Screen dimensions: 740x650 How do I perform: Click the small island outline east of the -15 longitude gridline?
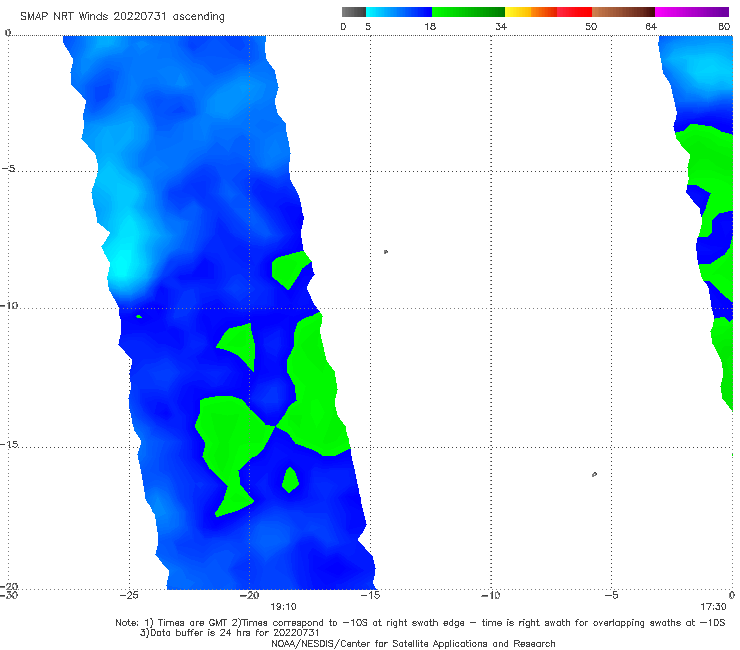[386, 252]
